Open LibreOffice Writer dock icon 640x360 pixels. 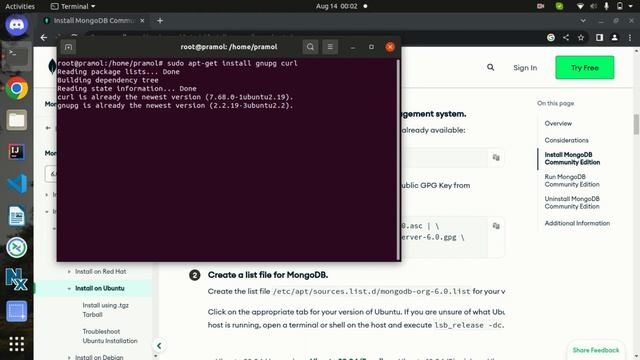click(16, 215)
